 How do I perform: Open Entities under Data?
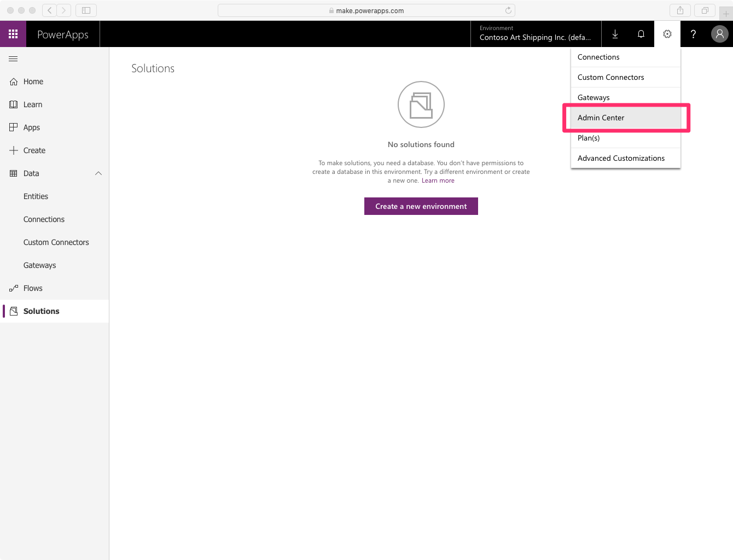click(x=55, y=196)
